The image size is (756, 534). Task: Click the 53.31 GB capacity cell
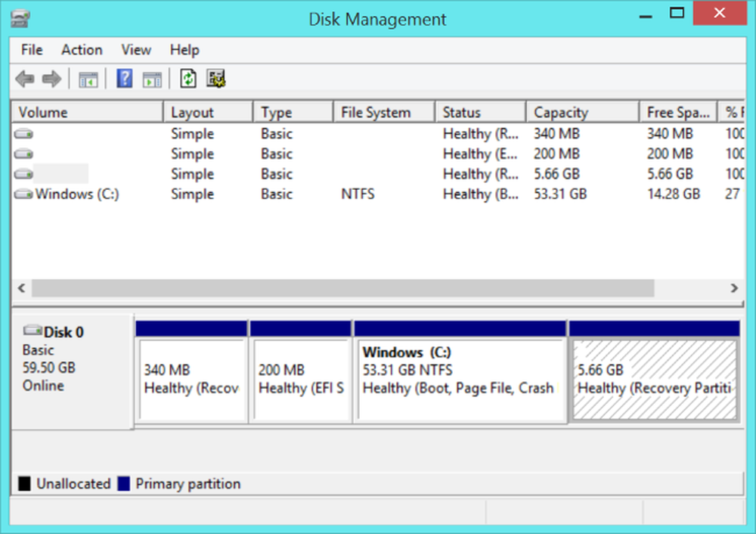pyautogui.click(x=560, y=194)
